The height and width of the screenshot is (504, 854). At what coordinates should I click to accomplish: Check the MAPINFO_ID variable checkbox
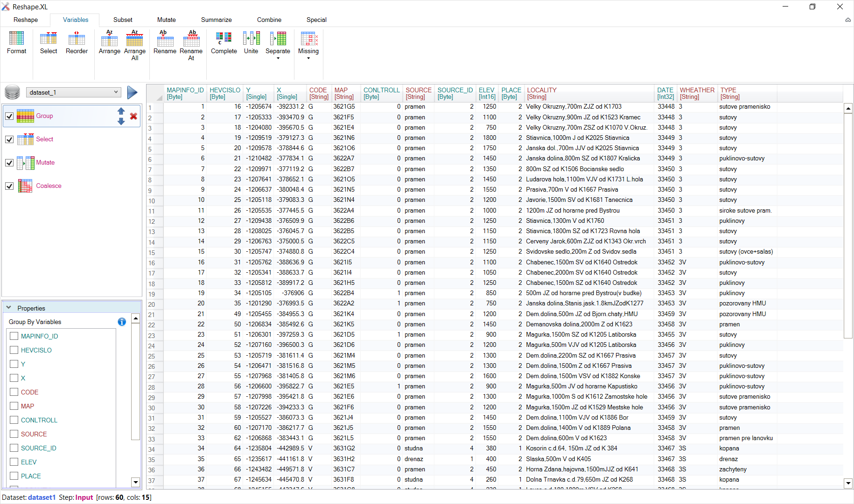click(14, 336)
